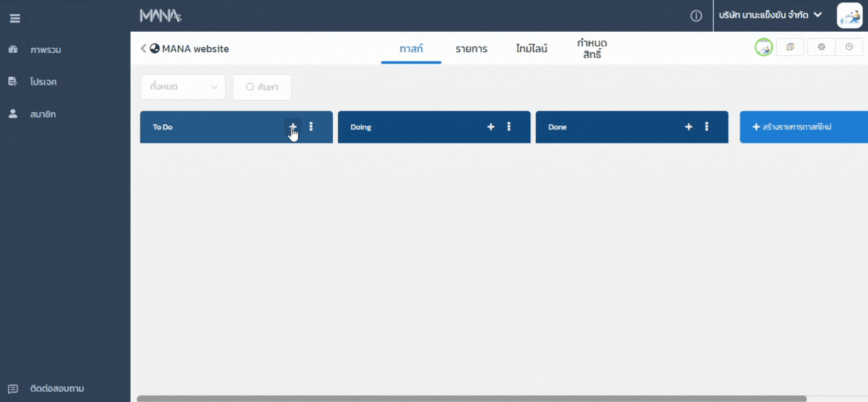
Task: Go back using the arrow beside MANA website
Action: click(x=143, y=48)
